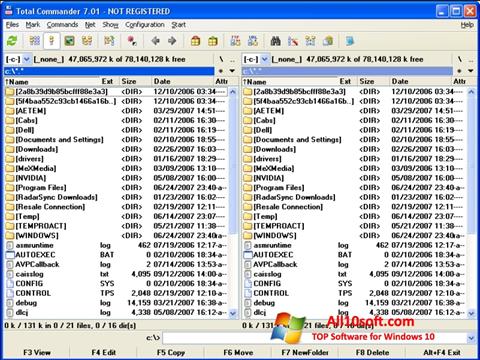Click the command line input field
Image resolution: width=480 pixels, height=360 pixels.
(x=314, y=338)
